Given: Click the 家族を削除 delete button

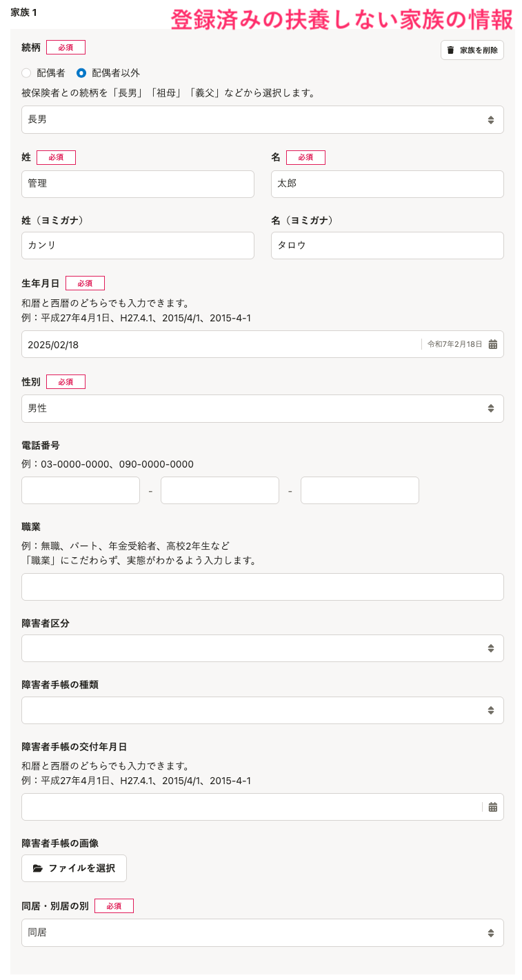Looking at the screenshot, I should coord(472,50).
